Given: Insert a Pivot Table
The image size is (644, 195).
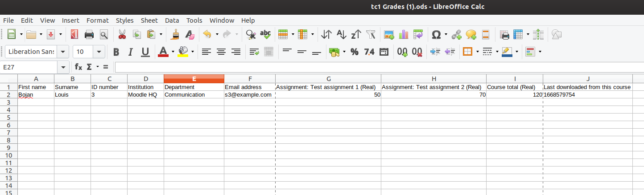Looking at the screenshot, I should 418,34.
